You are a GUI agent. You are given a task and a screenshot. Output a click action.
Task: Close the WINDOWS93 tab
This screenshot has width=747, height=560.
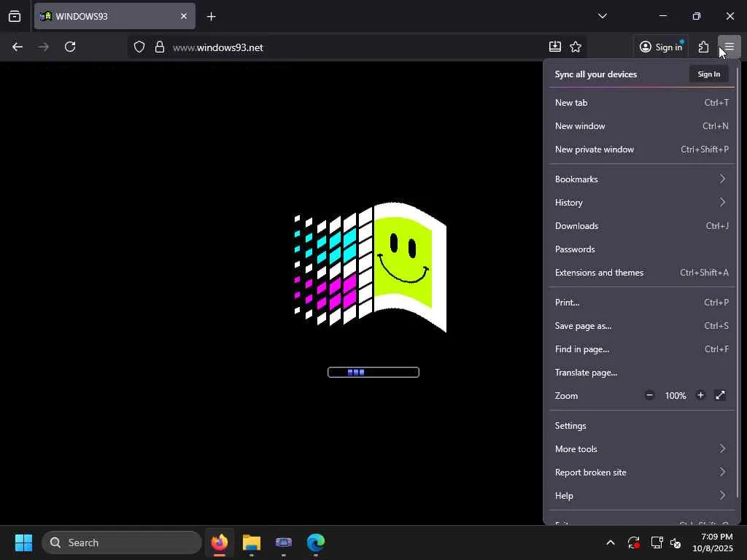[184, 16]
